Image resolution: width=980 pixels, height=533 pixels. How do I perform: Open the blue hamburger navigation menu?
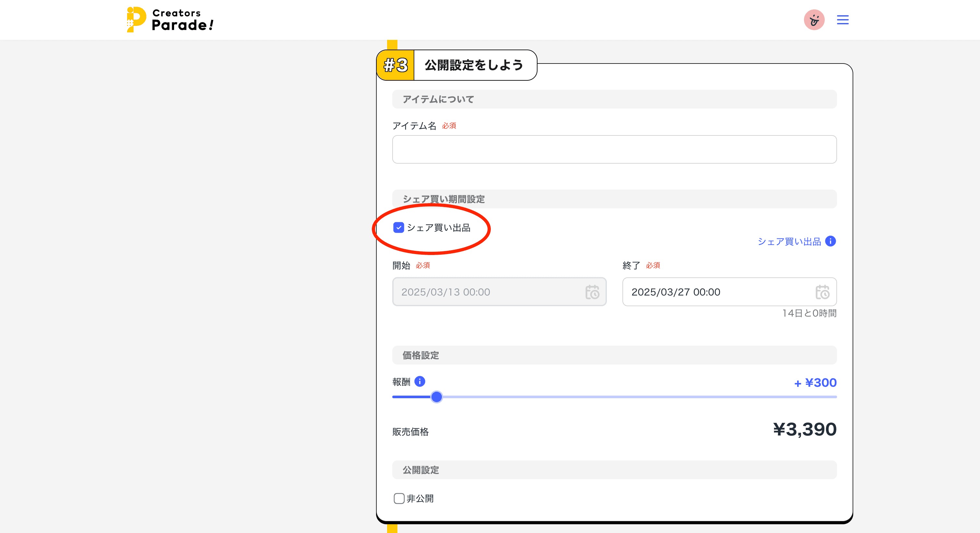tap(843, 20)
